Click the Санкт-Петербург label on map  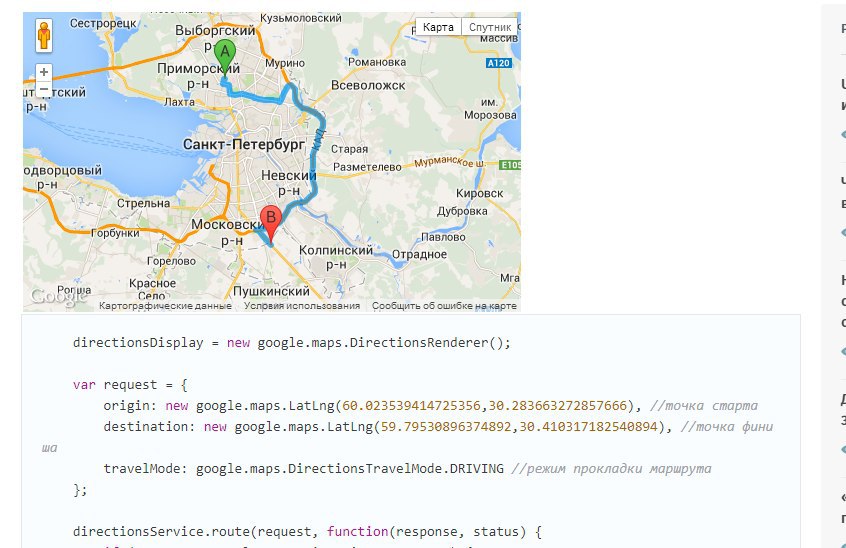pos(244,145)
